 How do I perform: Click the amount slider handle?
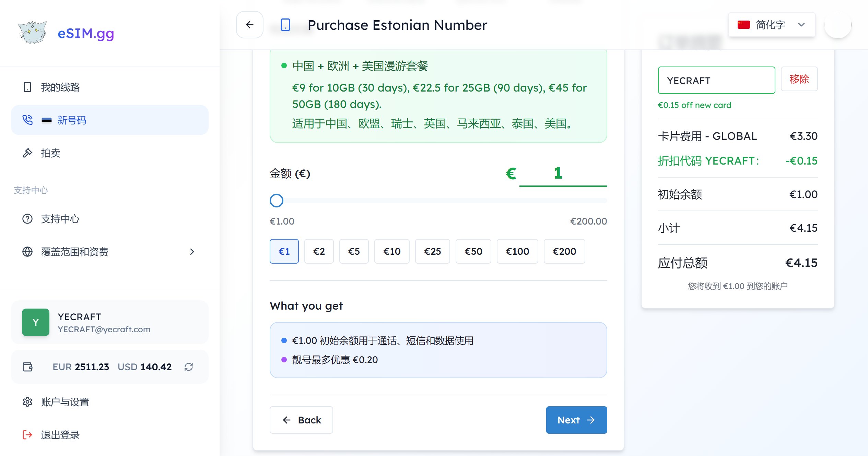pos(277,201)
